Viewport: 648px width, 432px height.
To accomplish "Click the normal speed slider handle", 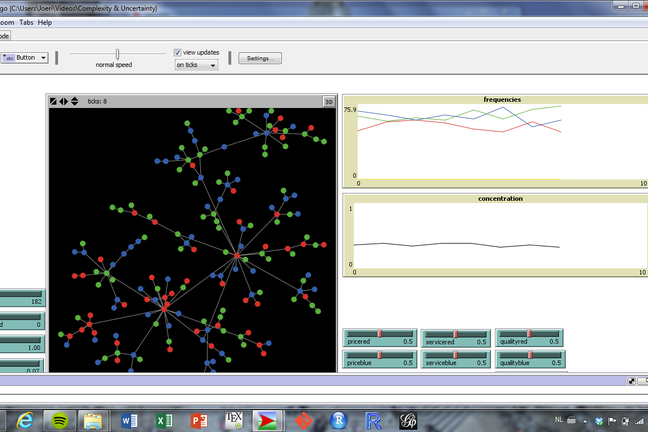I will pyautogui.click(x=118, y=54).
